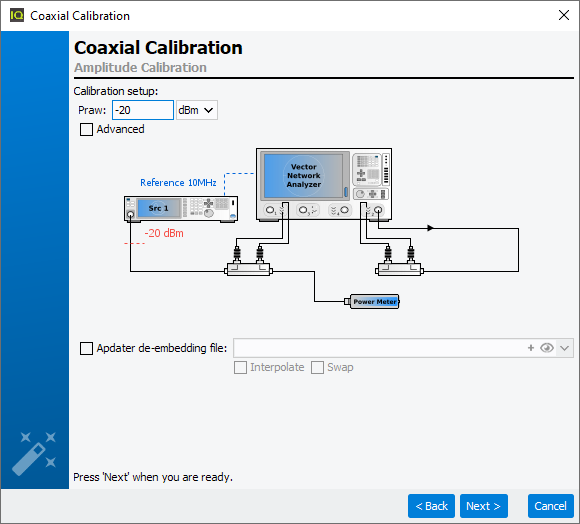Go back to the previous wizard page
This screenshot has height=524, width=580.
tap(431, 506)
